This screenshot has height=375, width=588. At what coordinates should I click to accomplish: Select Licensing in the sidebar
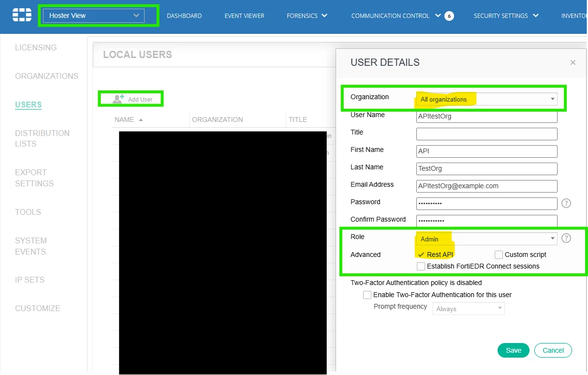[x=36, y=47]
